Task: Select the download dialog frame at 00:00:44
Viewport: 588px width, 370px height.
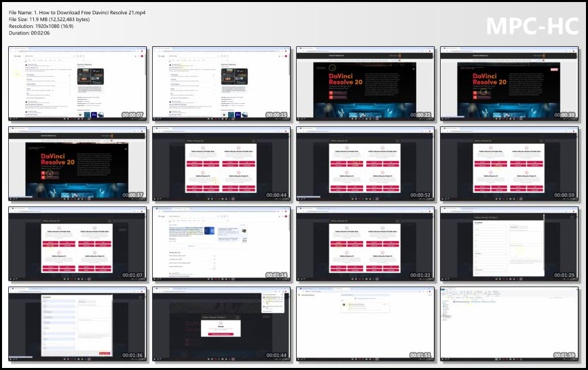Action: tap(221, 164)
